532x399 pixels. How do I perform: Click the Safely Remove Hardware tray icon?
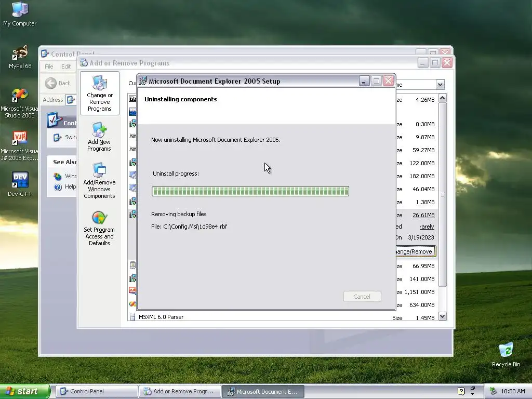click(x=494, y=391)
